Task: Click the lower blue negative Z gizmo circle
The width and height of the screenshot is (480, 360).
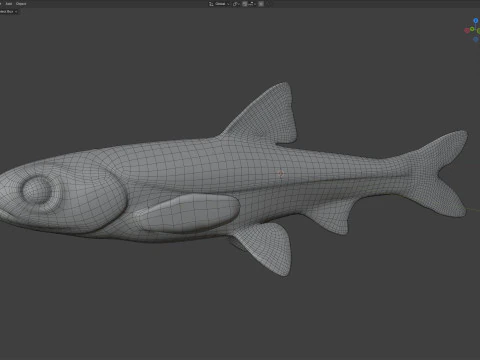Action: pyautogui.click(x=476, y=39)
